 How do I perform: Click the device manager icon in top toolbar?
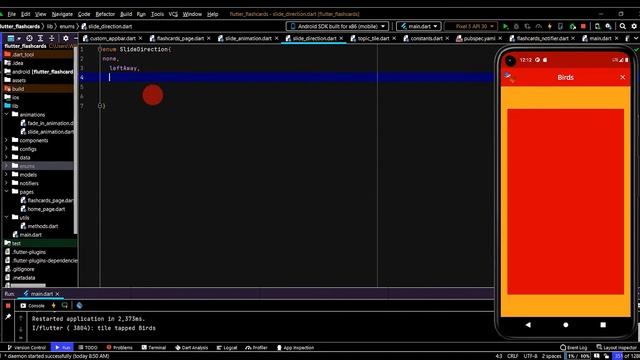coord(598,26)
